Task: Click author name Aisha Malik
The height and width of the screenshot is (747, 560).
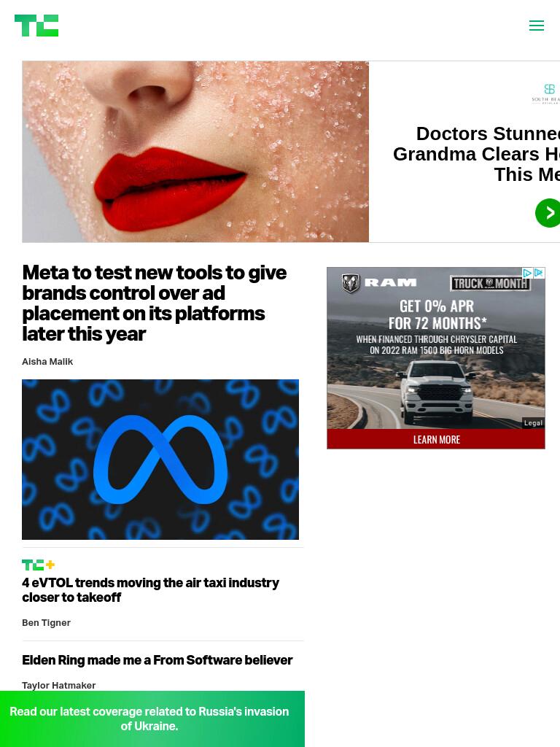Action: point(47,362)
